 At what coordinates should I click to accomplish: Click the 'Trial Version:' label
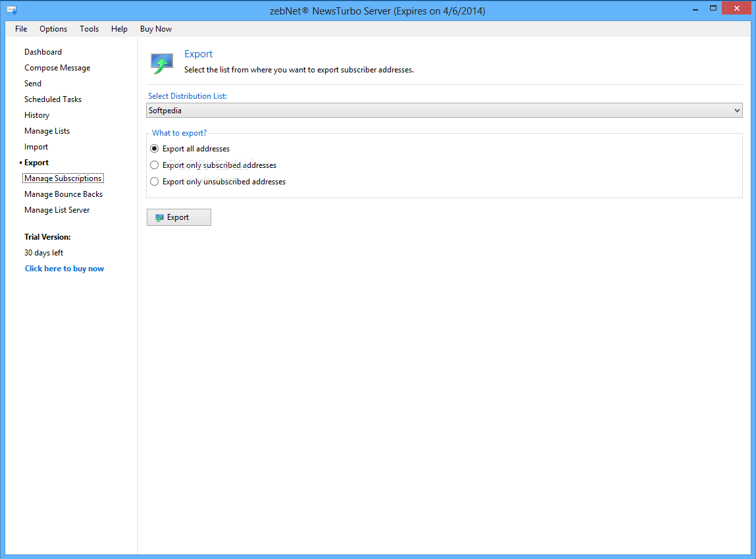tap(47, 237)
